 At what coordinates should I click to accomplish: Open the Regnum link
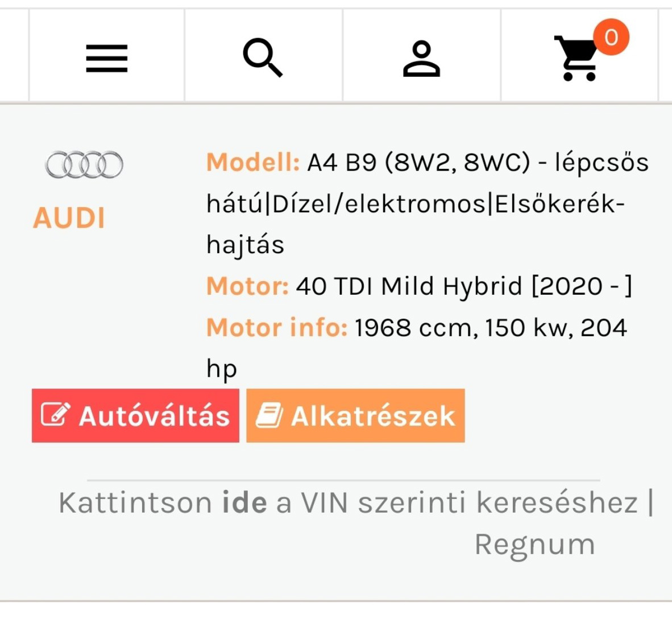click(x=535, y=544)
